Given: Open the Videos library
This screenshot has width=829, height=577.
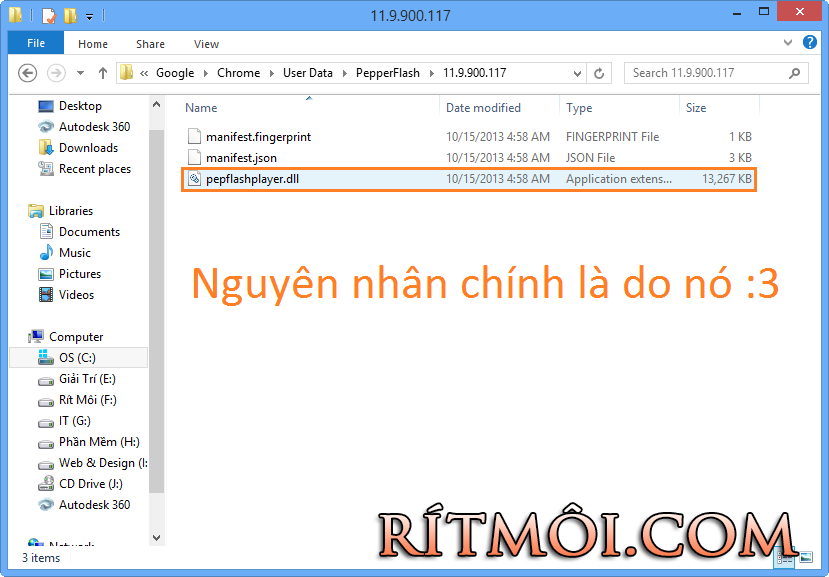Looking at the screenshot, I should tap(76, 295).
